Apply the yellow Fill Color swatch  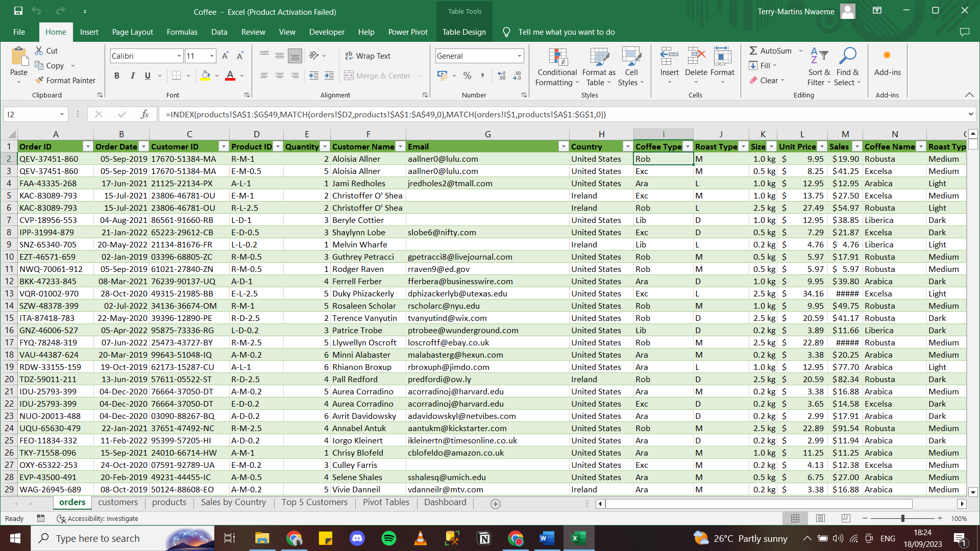tap(205, 76)
